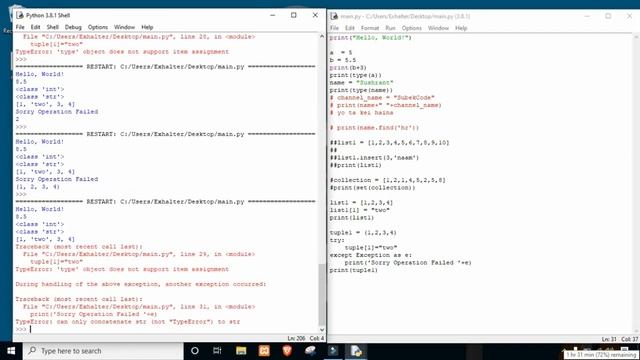This screenshot has width=640, height=360.
Task: Open Debug menu in Python Shell
Action: click(73, 27)
